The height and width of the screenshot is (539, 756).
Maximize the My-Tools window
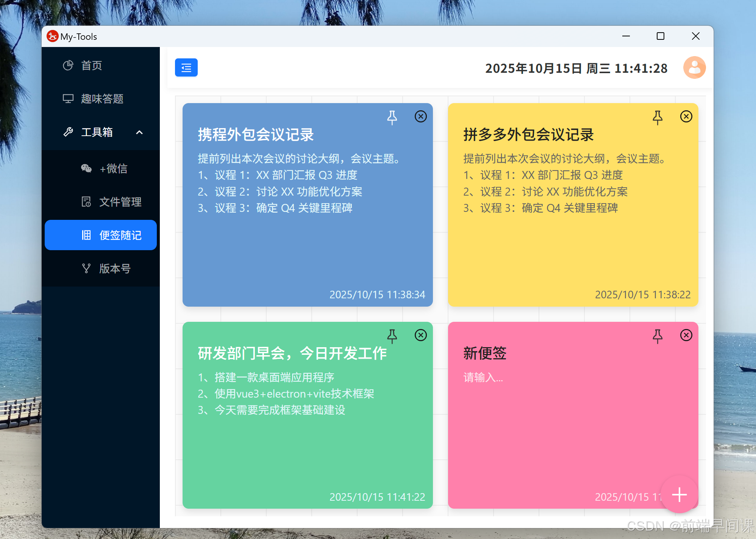point(661,36)
